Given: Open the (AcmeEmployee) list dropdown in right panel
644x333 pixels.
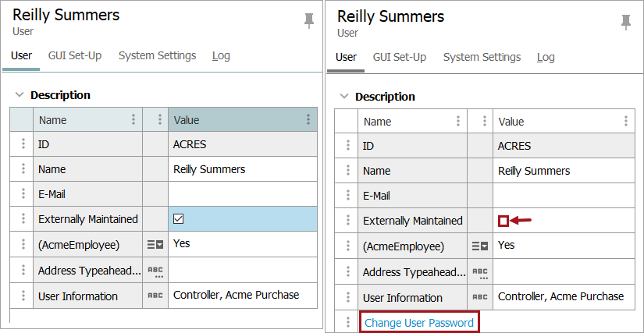Looking at the screenshot, I should coord(479,246).
